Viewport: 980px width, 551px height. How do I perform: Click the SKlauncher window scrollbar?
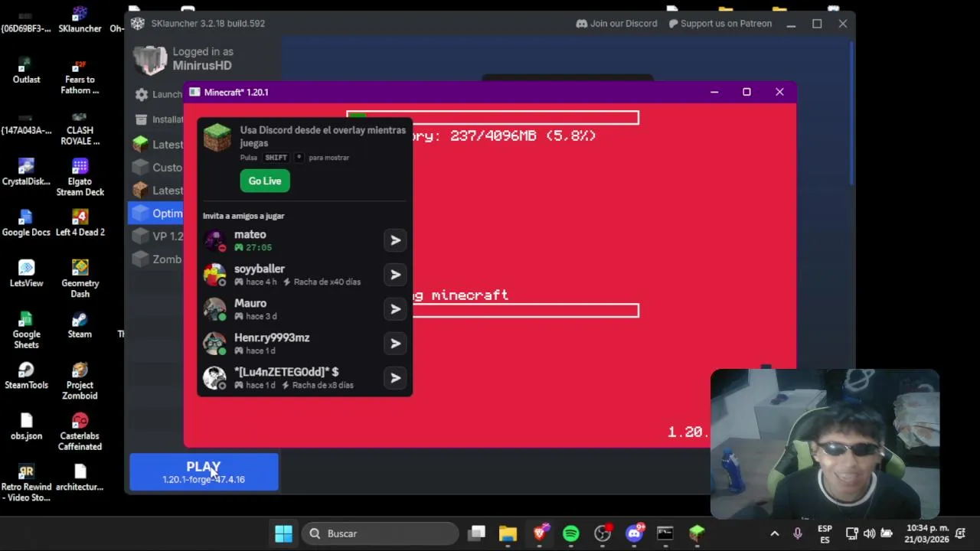point(852,113)
